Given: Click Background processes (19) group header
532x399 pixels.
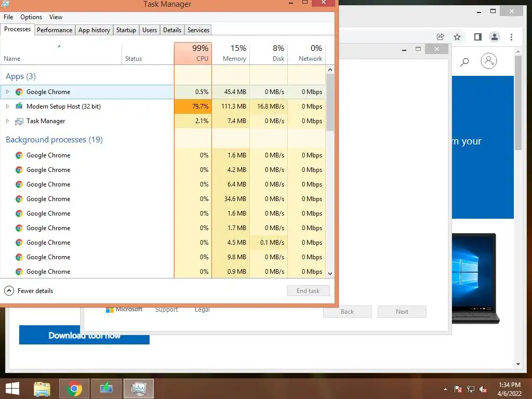Looking at the screenshot, I should coord(54,139).
